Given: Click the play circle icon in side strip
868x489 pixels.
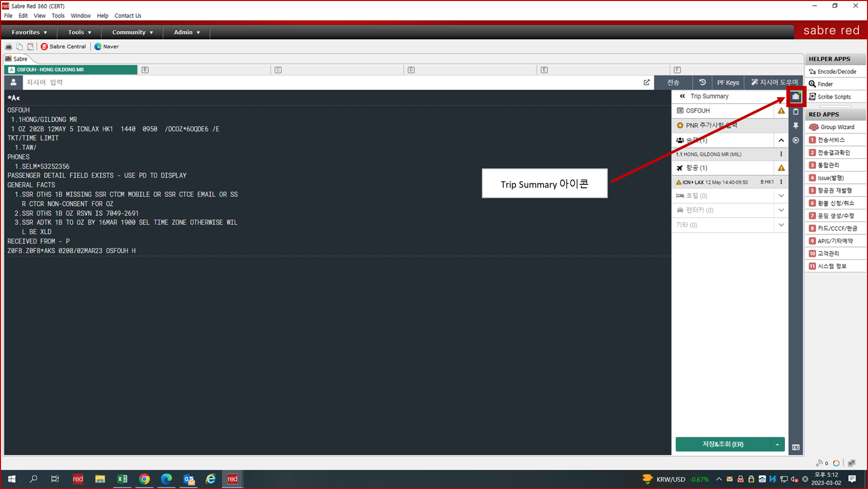Looking at the screenshot, I should pyautogui.click(x=796, y=140).
